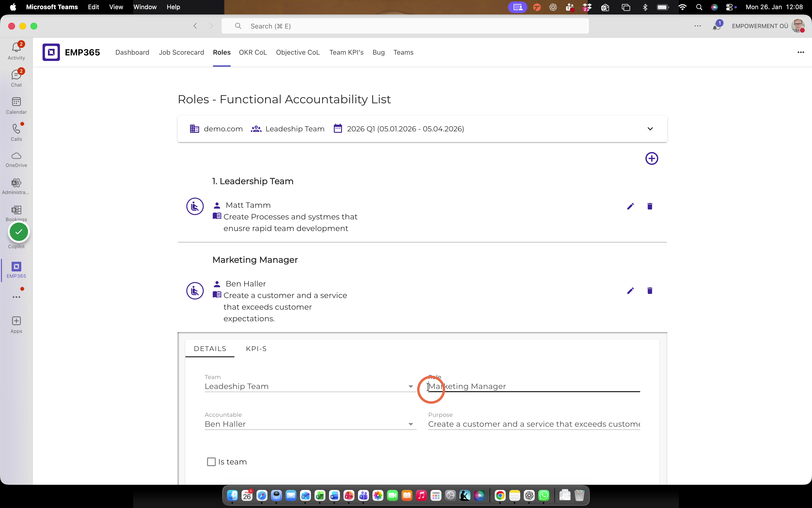Switch to the KPI-S tab
This screenshot has width=812, height=508.
point(256,349)
